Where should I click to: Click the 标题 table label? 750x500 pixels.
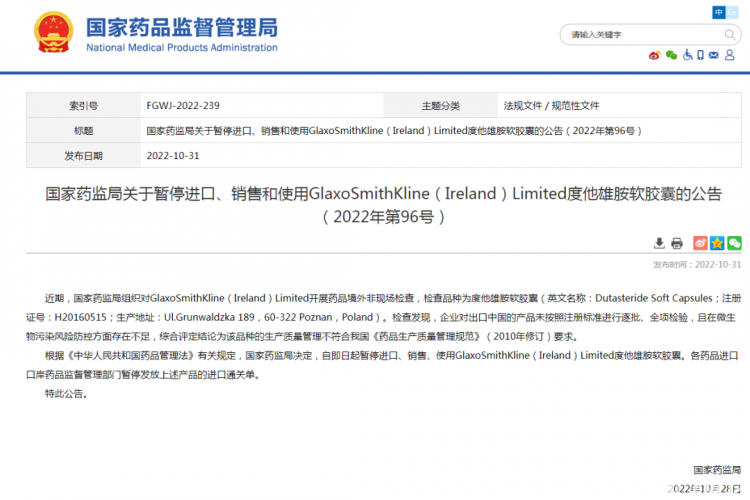click(x=84, y=131)
